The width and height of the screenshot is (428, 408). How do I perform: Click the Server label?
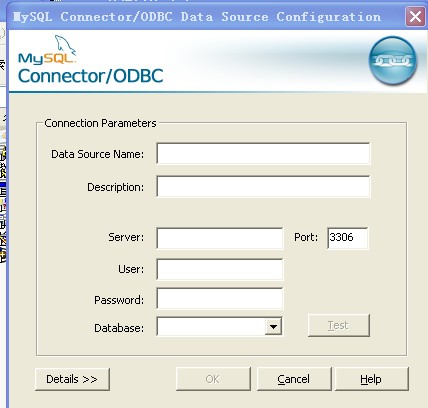[126, 237]
